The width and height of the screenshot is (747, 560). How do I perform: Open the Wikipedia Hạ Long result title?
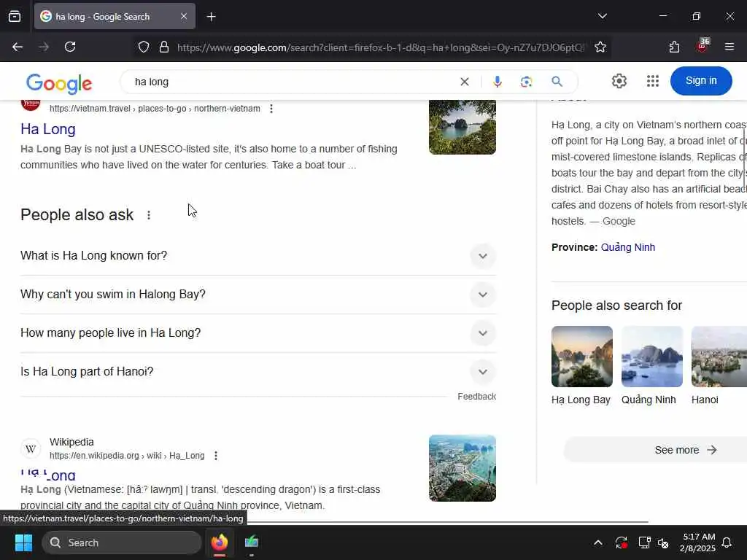click(47, 475)
